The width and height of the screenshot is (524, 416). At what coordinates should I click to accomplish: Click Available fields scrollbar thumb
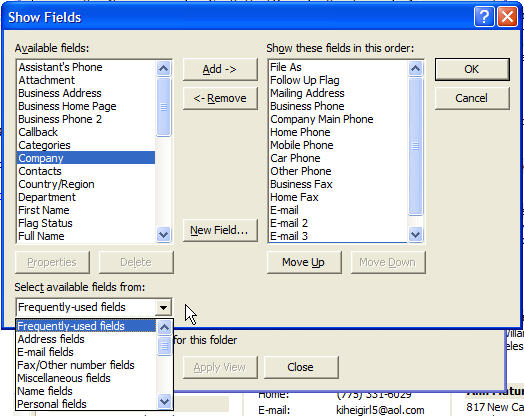[164, 107]
